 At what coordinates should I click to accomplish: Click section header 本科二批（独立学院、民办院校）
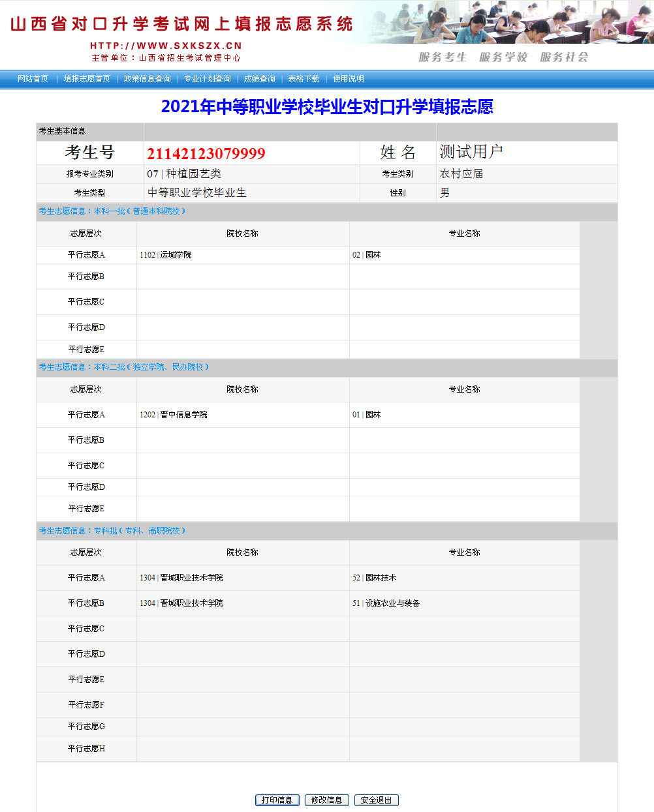151,367
